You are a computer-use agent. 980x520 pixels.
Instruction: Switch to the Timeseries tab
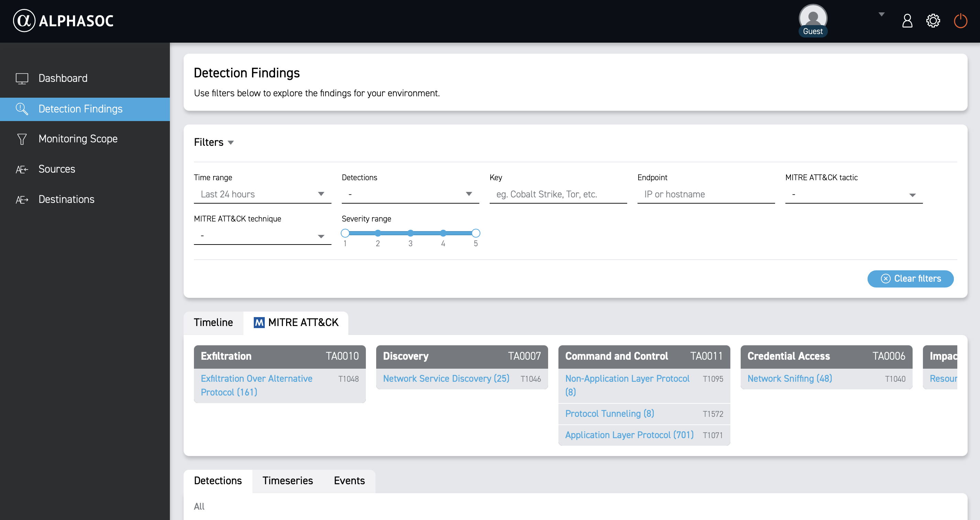pos(287,480)
